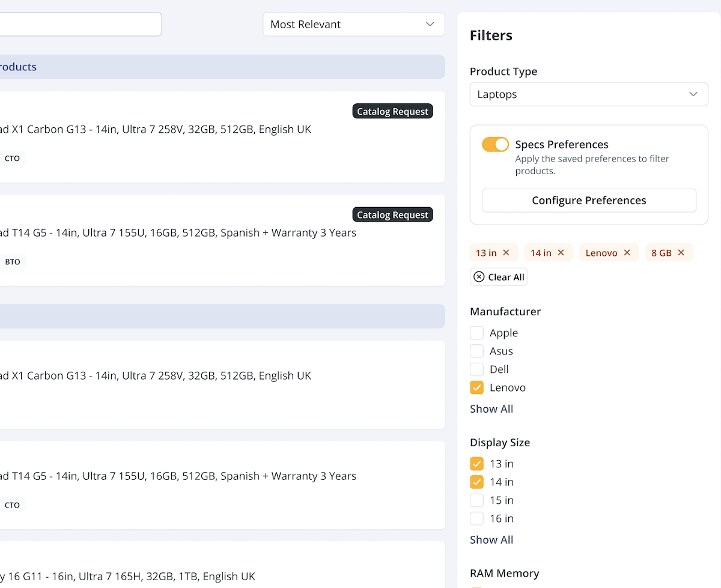The height and width of the screenshot is (588, 721).
Task: Enable the 15 in display size checkbox
Action: click(x=476, y=500)
